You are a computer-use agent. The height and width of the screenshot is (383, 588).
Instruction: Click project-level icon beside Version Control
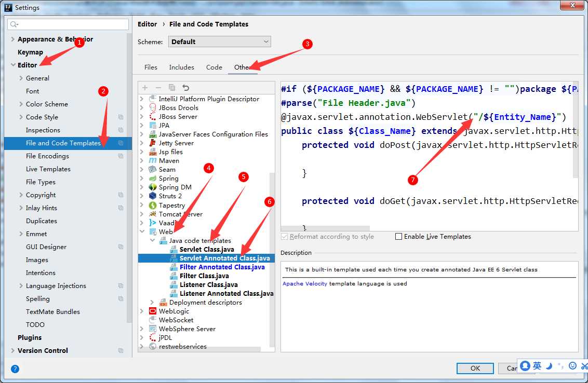tap(121, 350)
